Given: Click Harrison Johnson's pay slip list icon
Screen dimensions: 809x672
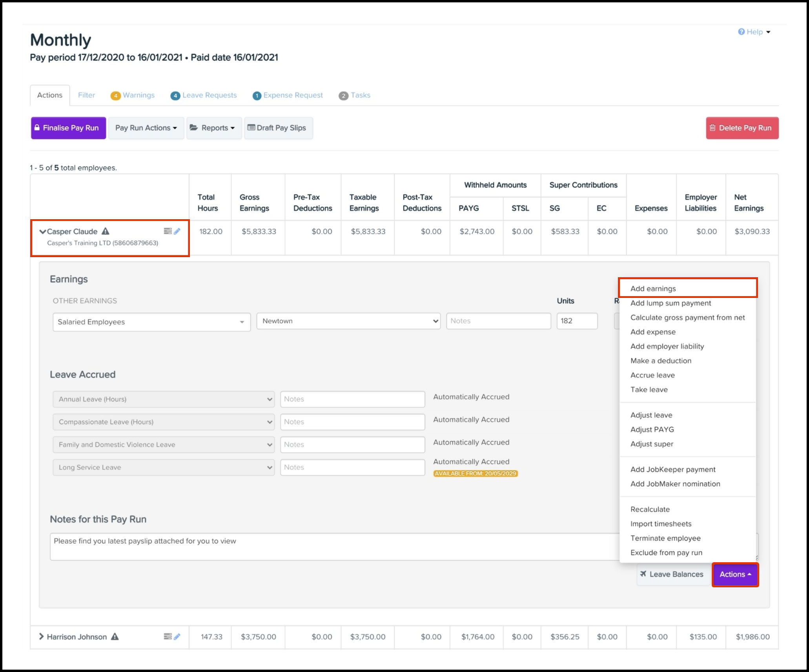Looking at the screenshot, I should (x=168, y=637).
